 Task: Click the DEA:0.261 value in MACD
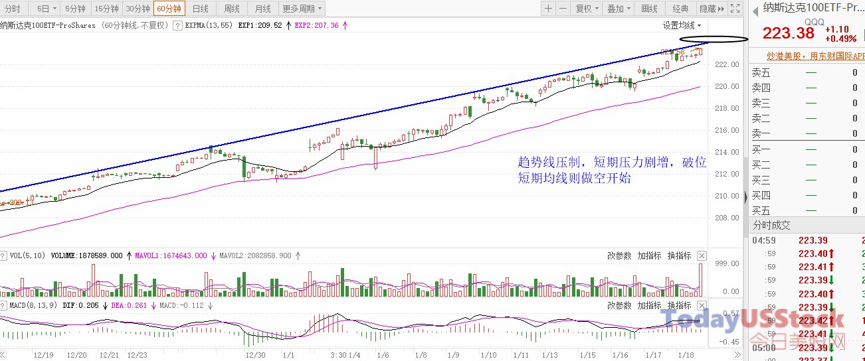click(129, 305)
